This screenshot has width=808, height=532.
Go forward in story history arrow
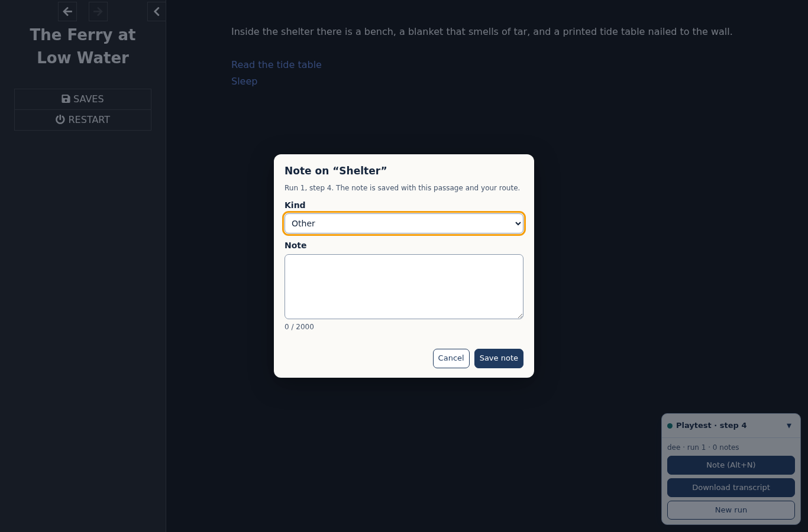click(x=98, y=11)
